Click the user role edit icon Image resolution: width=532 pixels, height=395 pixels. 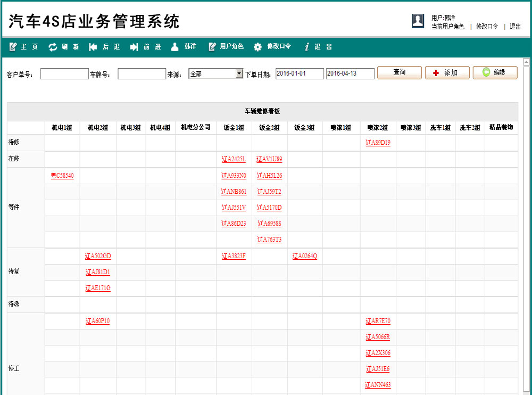[x=212, y=47]
